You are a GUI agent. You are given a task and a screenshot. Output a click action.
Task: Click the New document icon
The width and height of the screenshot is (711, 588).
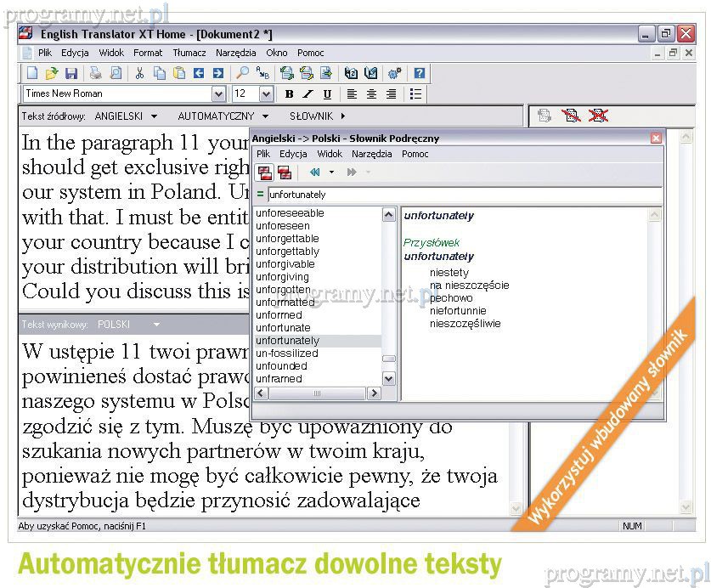click(x=32, y=74)
